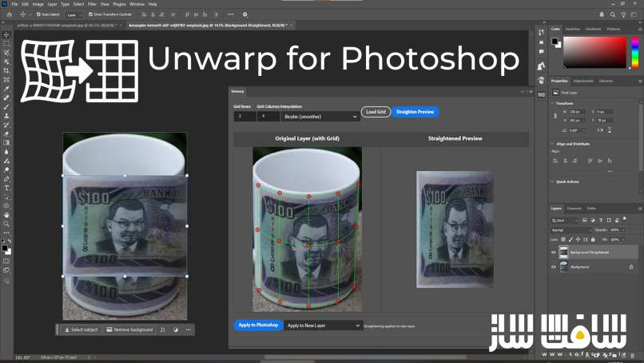Switch to the Swatches tab
The height and width of the screenshot is (363, 644).
[573, 30]
